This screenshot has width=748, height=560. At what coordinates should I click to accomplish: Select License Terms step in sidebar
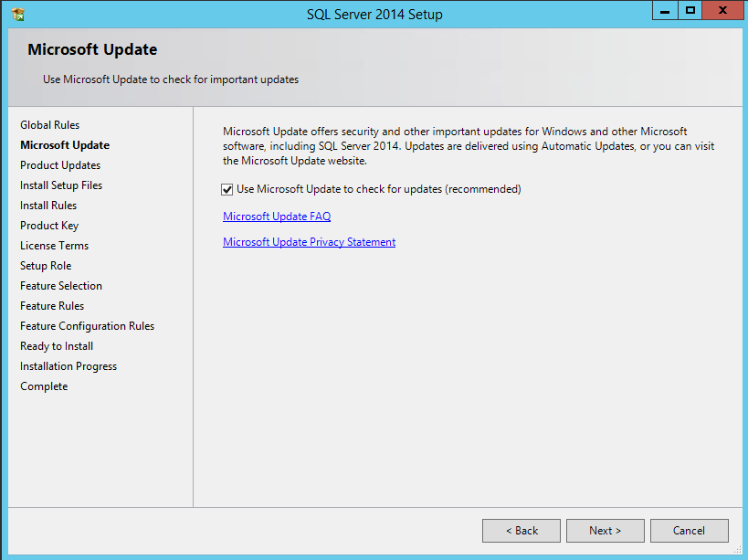[55, 246]
